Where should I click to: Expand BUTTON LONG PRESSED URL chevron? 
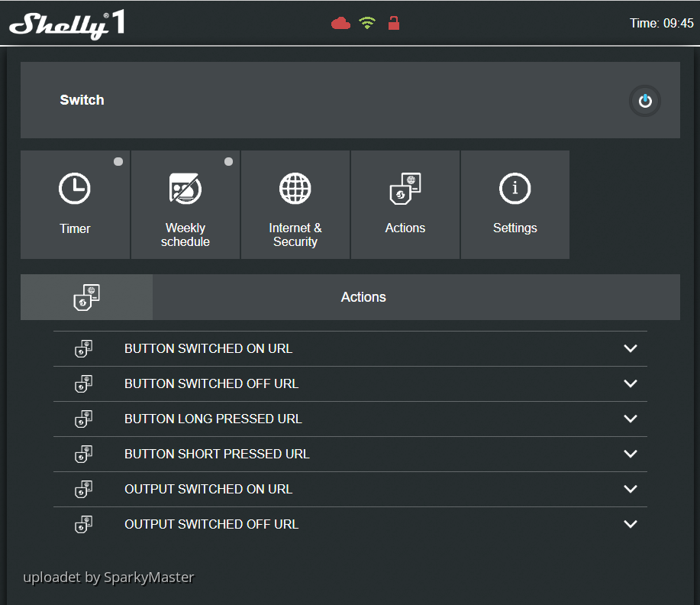pyautogui.click(x=630, y=419)
